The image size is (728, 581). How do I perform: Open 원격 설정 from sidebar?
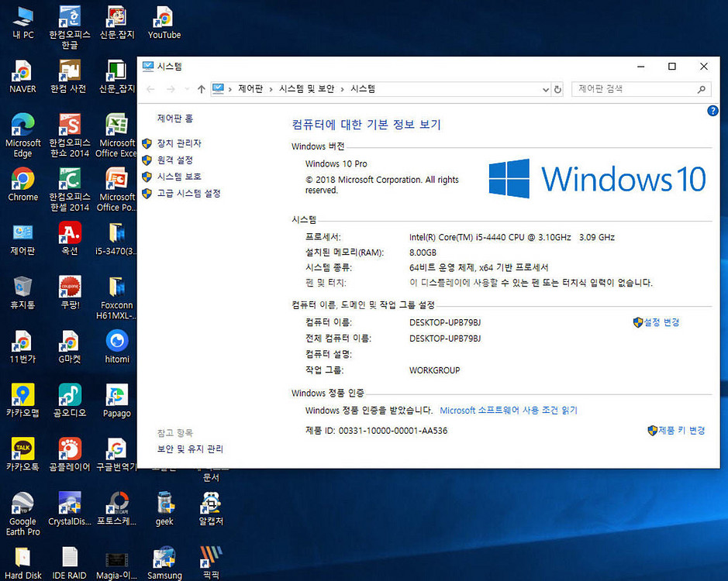click(x=174, y=160)
